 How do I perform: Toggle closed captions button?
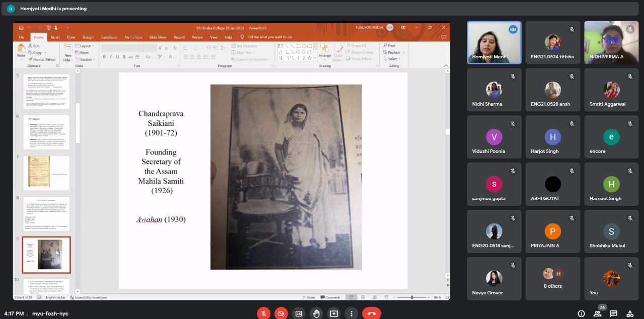tap(299, 313)
